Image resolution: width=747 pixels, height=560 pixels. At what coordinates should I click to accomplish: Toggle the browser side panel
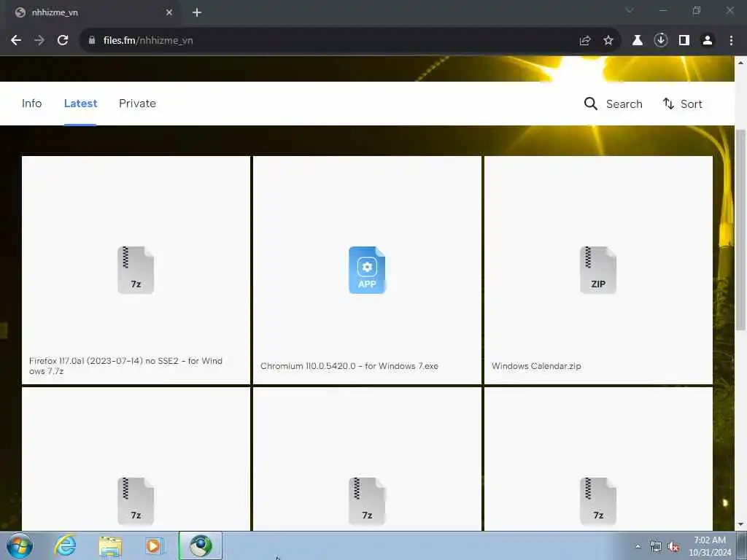[684, 41]
